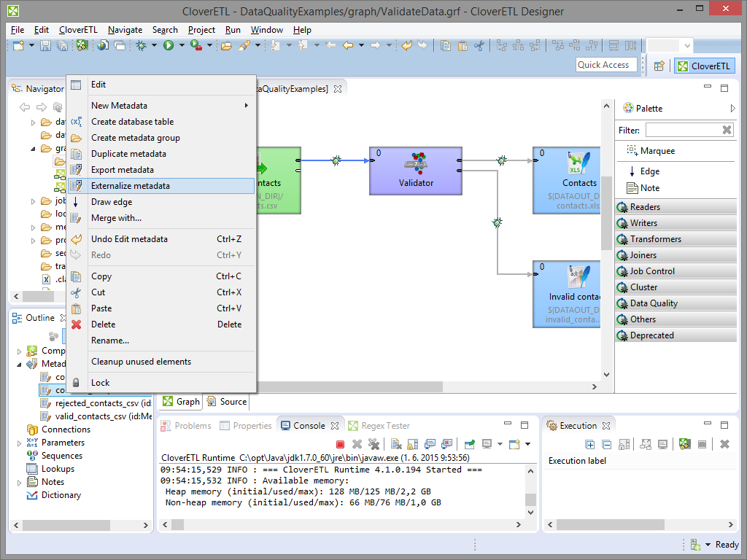Run the graph with the green play icon

pos(169,46)
